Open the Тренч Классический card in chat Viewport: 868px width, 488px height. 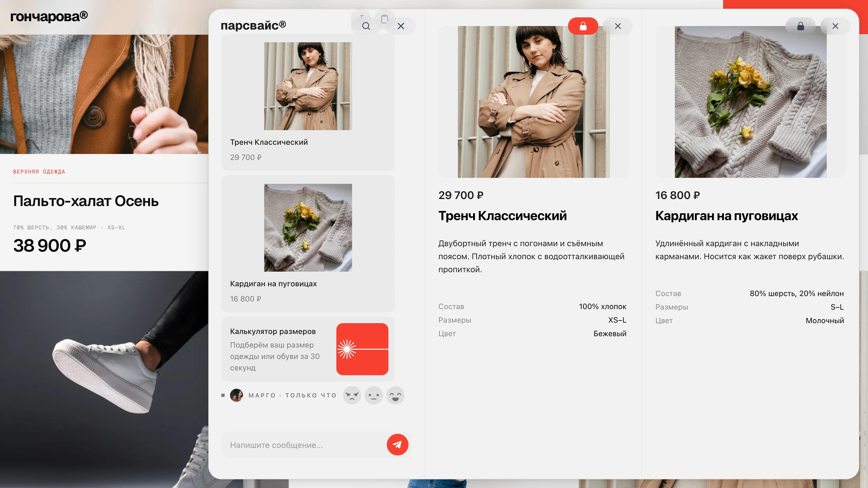(x=308, y=102)
